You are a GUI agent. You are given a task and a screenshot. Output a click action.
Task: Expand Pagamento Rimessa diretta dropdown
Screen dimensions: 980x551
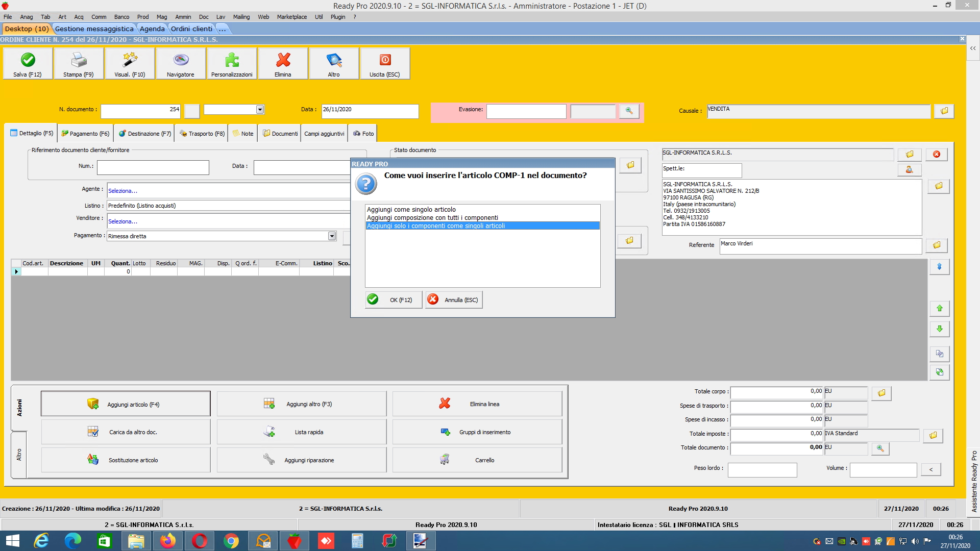pyautogui.click(x=332, y=236)
